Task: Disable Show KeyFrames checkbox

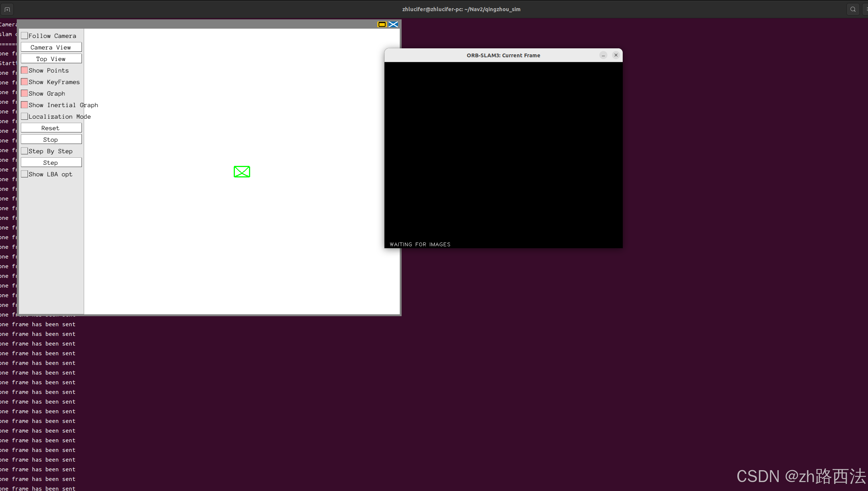Action: coord(25,82)
